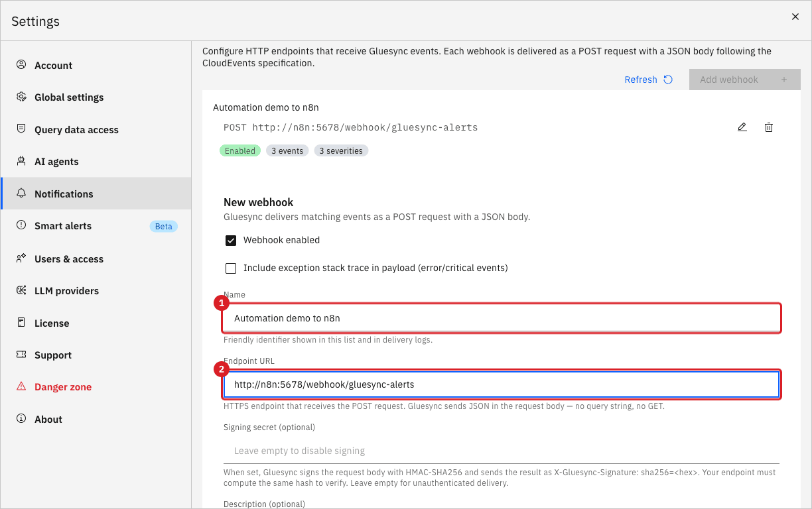Go to LLM providers section
This screenshot has width=812, height=509.
(96, 290)
